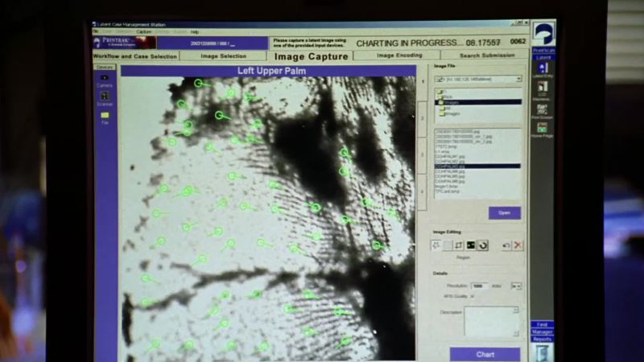Select the invert contrast editing tool

(x=471, y=245)
